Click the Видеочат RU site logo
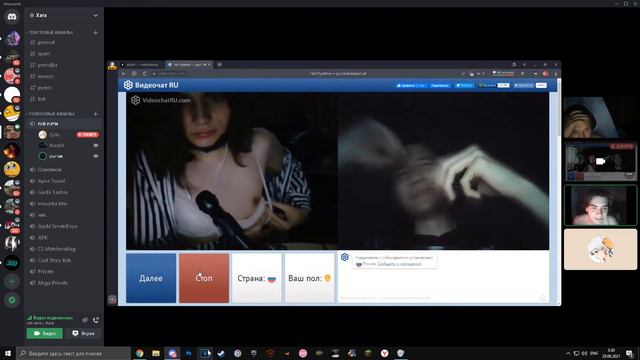This screenshot has height=360, width=640. click(x=151, y=85)
